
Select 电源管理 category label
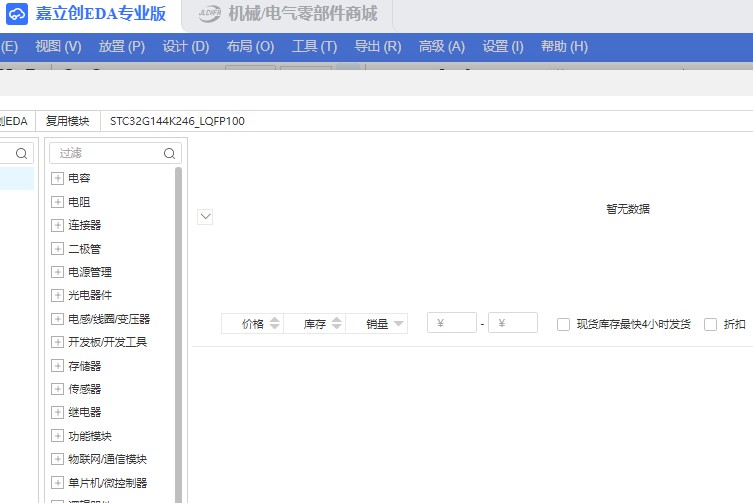[x=90, y=272]
